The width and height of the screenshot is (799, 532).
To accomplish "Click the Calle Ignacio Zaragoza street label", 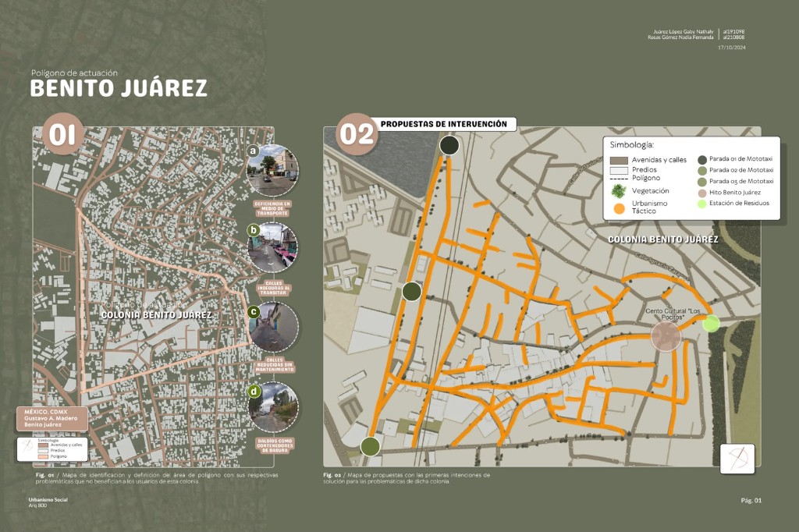I will [x=661, y=268].
